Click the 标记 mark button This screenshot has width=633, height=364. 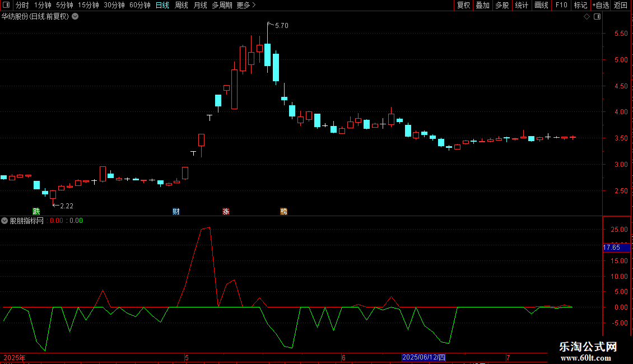[580, 5]
